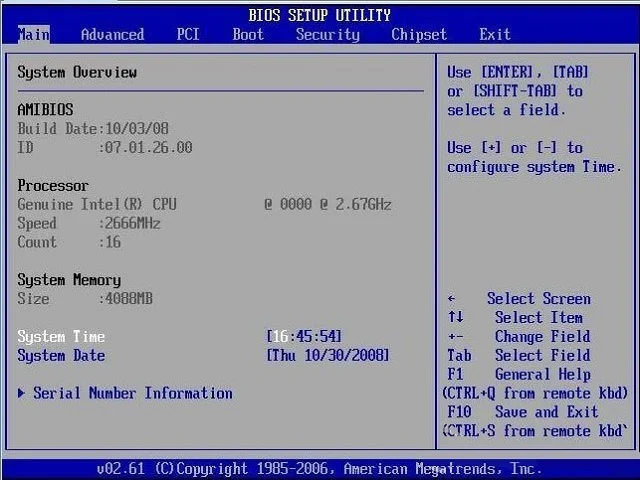Open the Boot tab
640x480 pixels.
tap(248, 35)
